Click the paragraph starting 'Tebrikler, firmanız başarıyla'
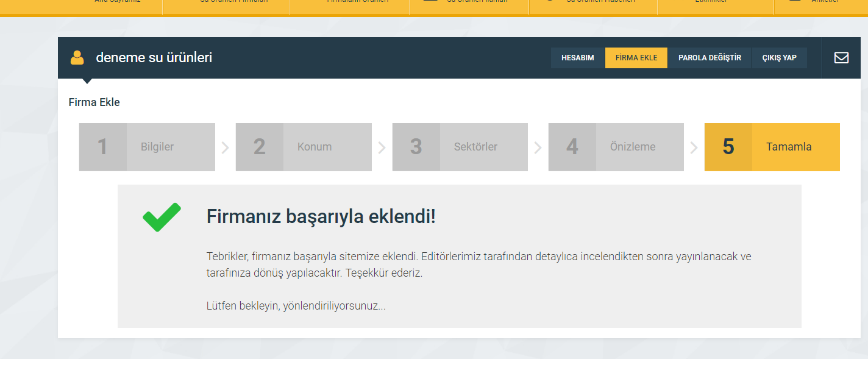The height and width of the screenshot is (365, 868). coord(479,264)
